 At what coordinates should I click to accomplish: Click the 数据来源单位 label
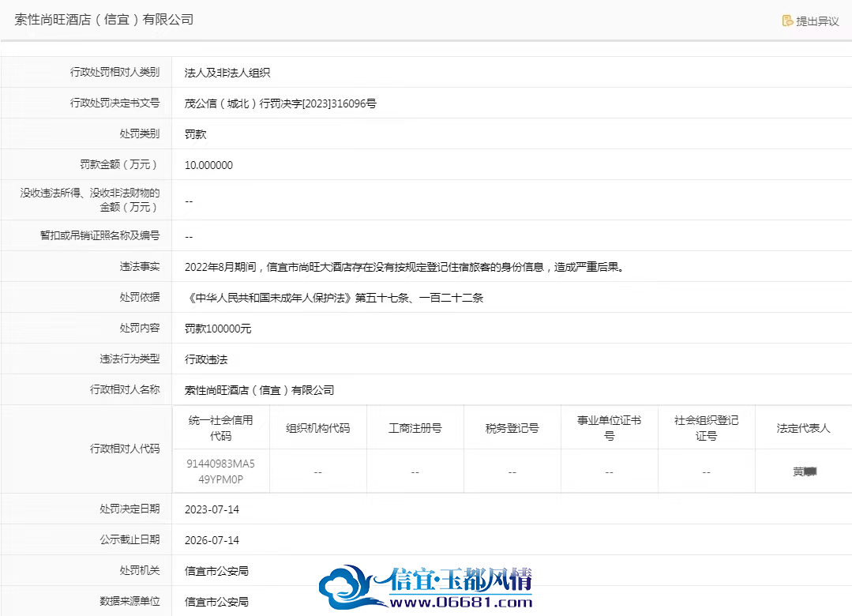tap(129, 601)
